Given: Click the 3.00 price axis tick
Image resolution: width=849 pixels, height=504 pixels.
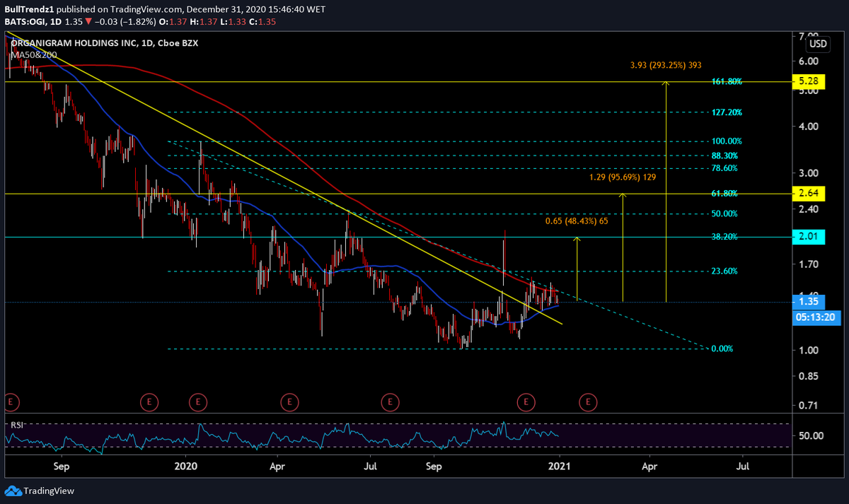Looking at the screenshot, I should [808, 173].
